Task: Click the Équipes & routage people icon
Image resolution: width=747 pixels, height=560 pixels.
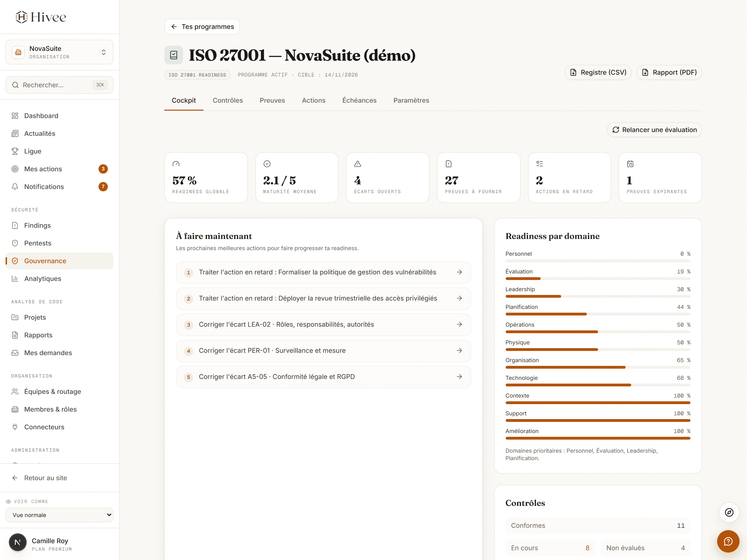Action: click(15, 392)
